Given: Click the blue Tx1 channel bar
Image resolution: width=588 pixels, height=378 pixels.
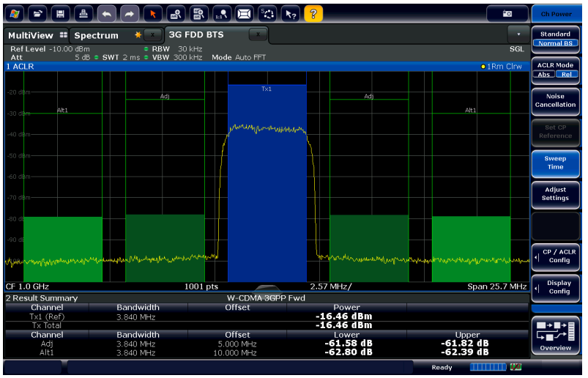Looking at the screenshot, I should (x=267, y=184).
